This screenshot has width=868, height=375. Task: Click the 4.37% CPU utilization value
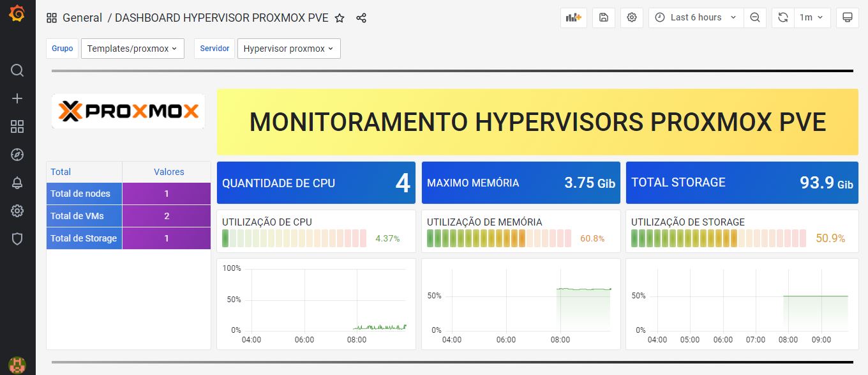[387, 238]
